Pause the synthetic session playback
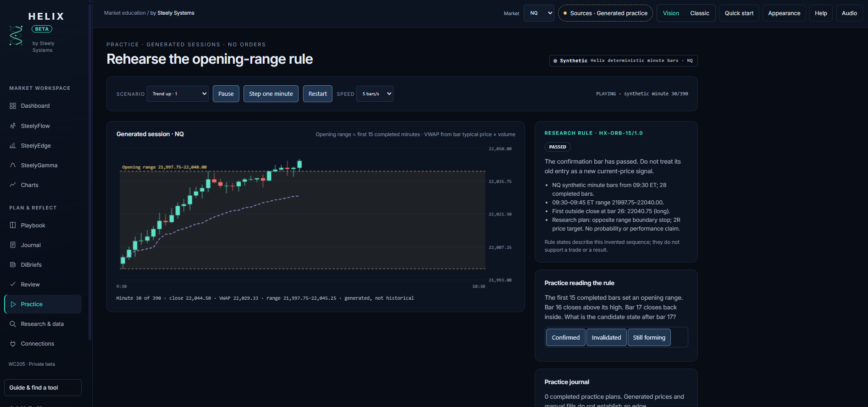 [226, 94]
